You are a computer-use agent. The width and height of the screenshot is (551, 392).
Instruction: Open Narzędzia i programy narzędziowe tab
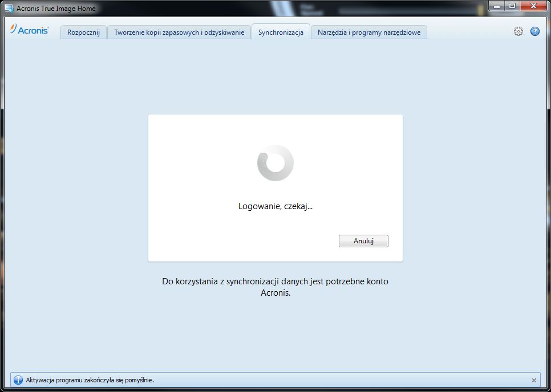point(369,32)
